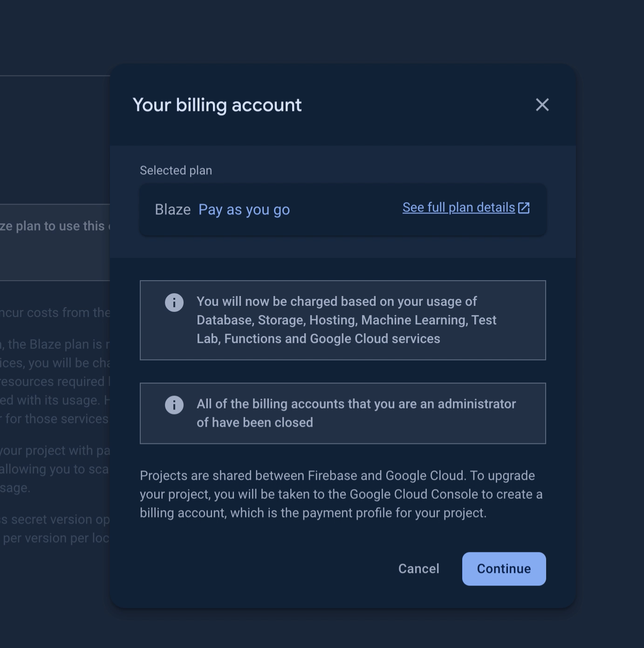This screenshot has width=644, height=648.
Task: Click the dimmed 'plan to use this' background heading
Action: 54,226
